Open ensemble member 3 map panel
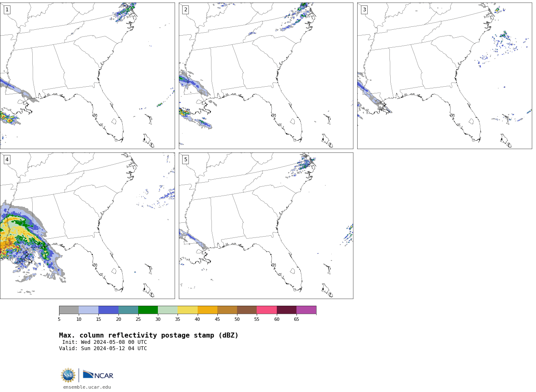536x392 pixels. (x=445, y=76)
